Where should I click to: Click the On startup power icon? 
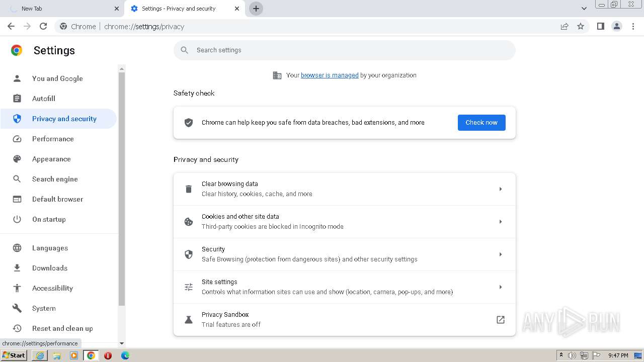17,219
